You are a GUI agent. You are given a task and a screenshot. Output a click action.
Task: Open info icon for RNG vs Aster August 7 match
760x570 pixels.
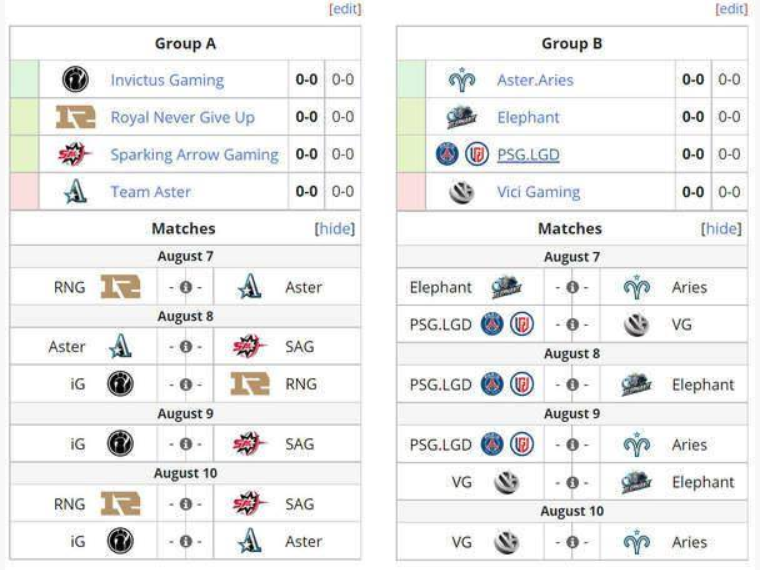click(186, 287)
